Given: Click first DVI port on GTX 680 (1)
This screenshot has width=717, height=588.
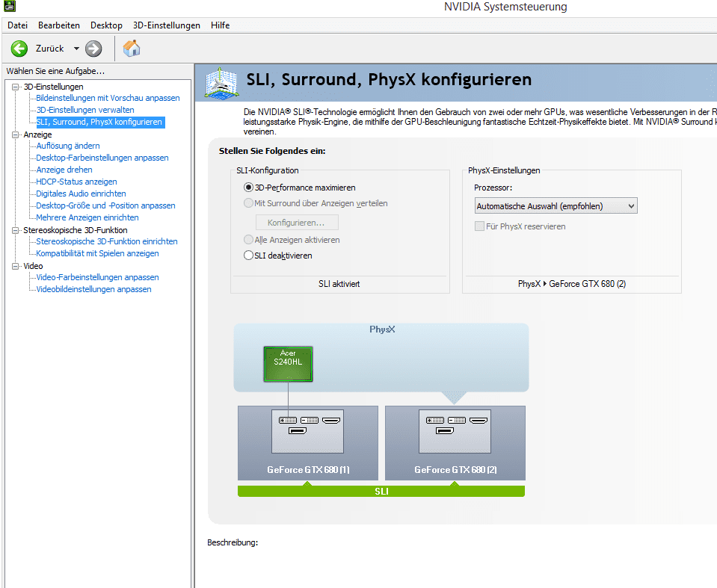Looking at the screenshot, I should [x=288, y=421].
